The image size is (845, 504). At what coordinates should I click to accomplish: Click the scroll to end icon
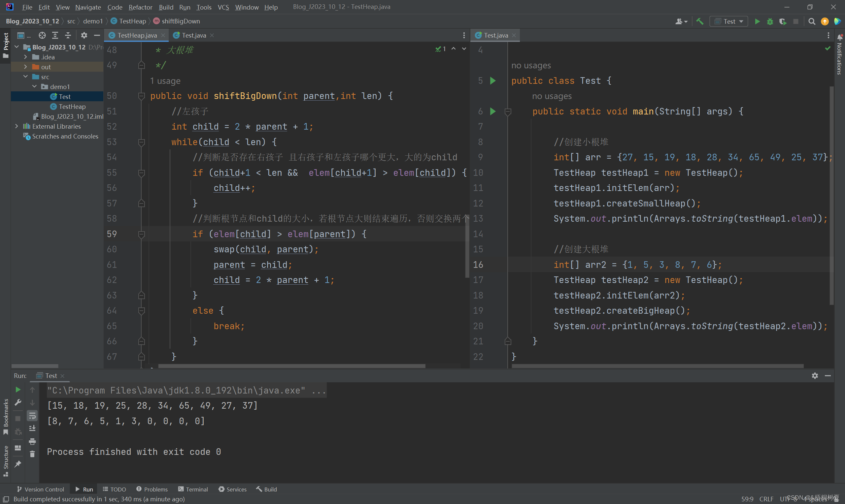pyautogui.click(x=32, y=428)
